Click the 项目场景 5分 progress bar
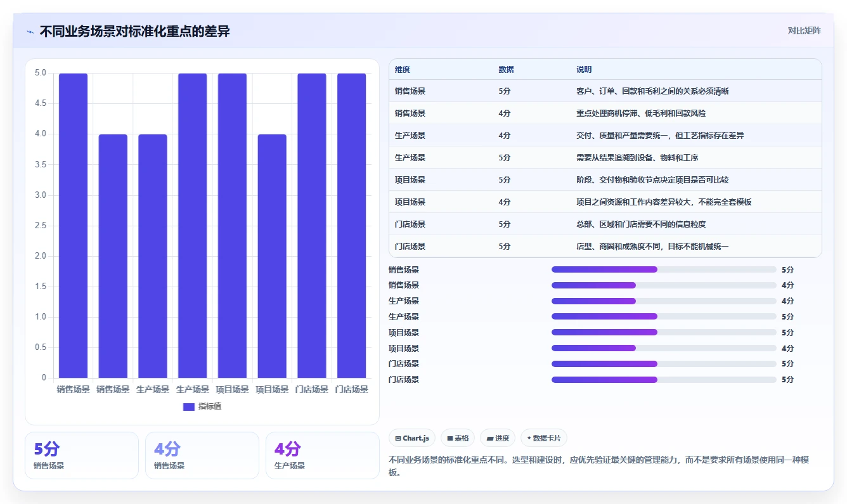The height and width of the screenshot is (504, 847). [x=664, y=332]
